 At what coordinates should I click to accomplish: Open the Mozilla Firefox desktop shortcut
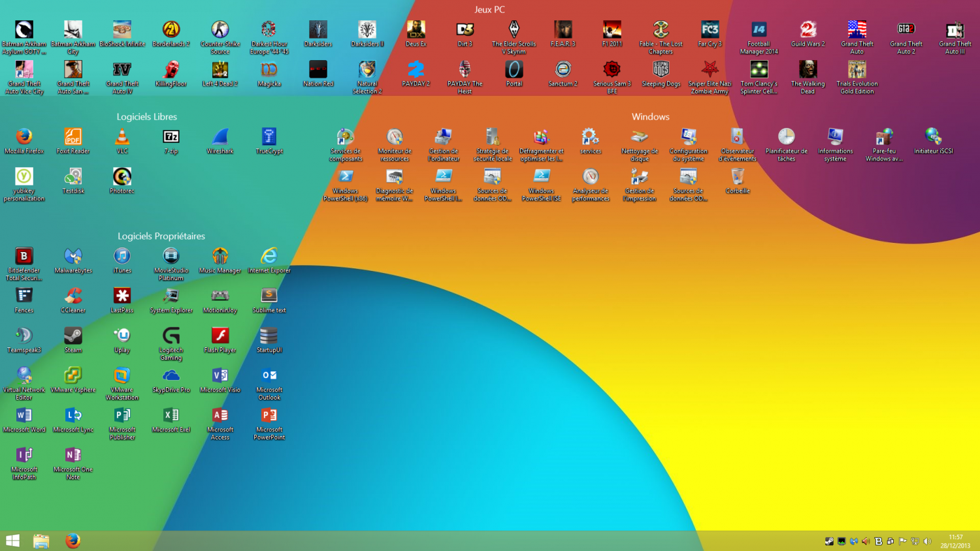(24, 137)
